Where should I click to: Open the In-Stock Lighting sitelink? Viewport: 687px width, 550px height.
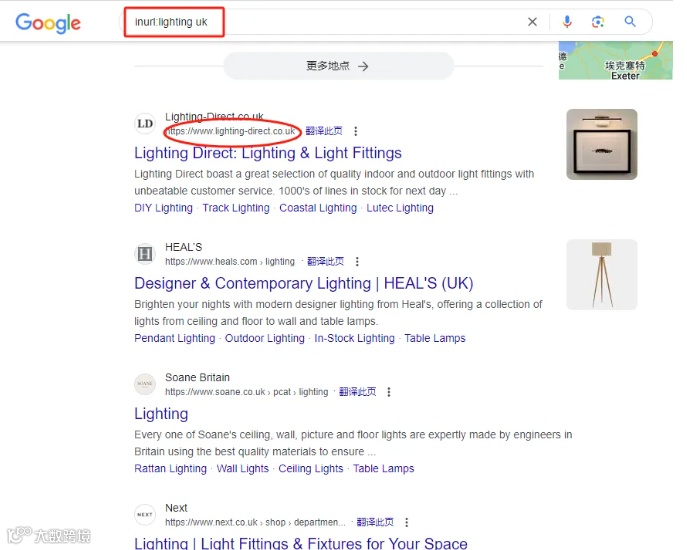tap(354, 338)
